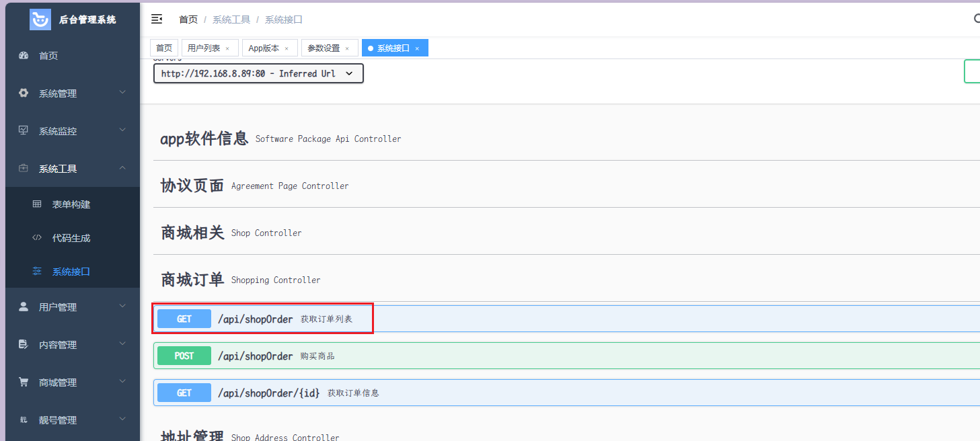Click the 首页 dashboard icon in sidebar
The image size is (980, 441).
click(x=24, y=56)
